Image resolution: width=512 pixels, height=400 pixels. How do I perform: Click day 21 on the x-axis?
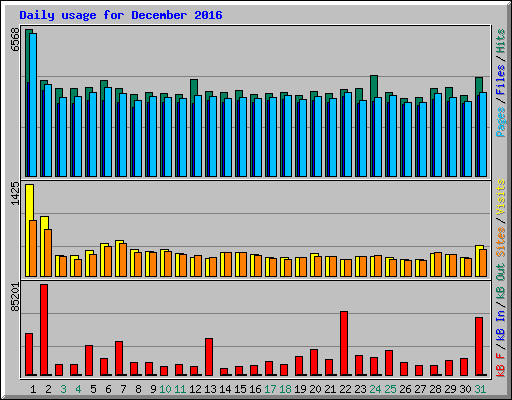pos(330,389)
